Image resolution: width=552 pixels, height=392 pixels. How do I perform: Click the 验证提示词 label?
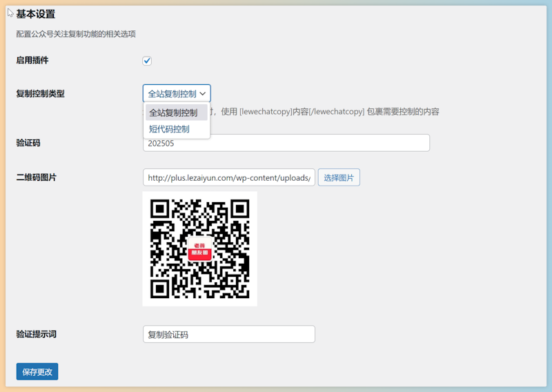37,334
